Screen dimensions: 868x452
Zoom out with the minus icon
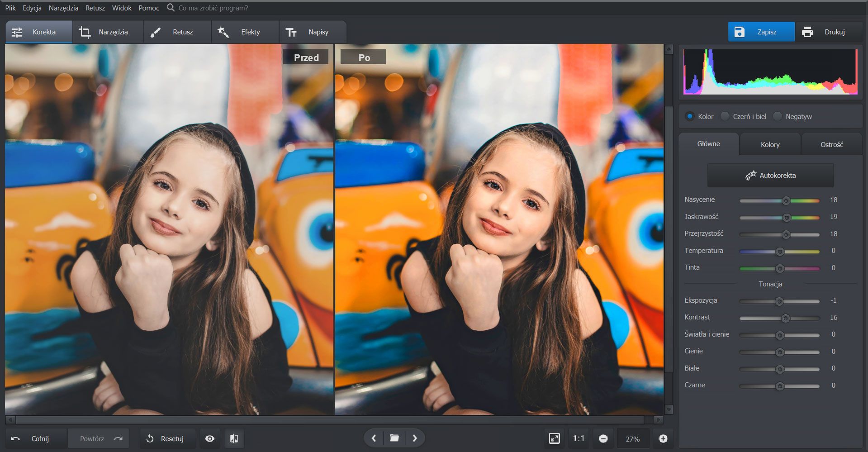tap(603, 438)
